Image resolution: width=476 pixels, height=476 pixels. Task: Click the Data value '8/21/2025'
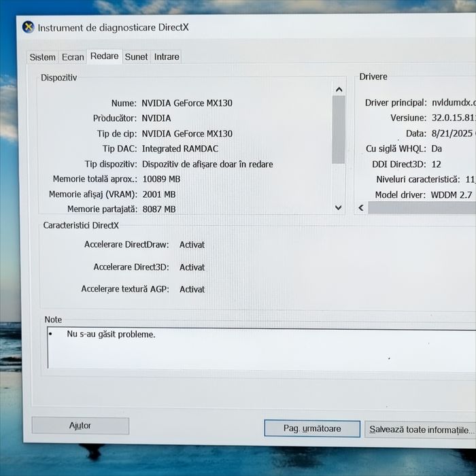tap(452, 133)
